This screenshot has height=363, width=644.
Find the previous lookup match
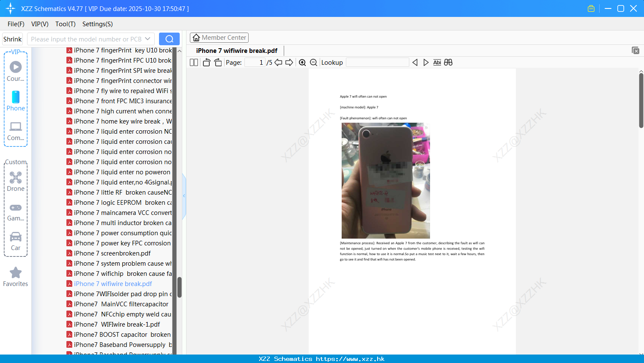(415, 63)
